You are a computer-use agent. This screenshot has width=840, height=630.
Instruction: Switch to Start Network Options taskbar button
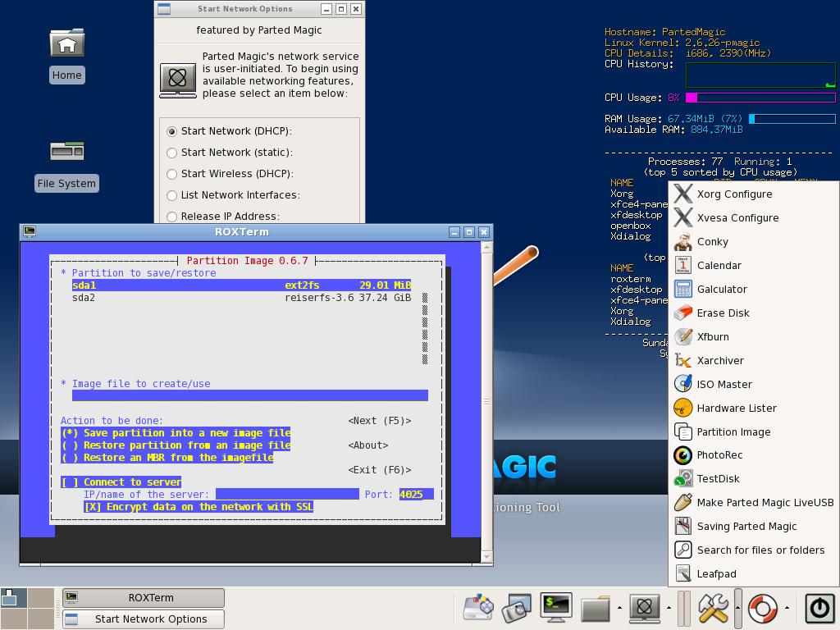pos(144,619)
